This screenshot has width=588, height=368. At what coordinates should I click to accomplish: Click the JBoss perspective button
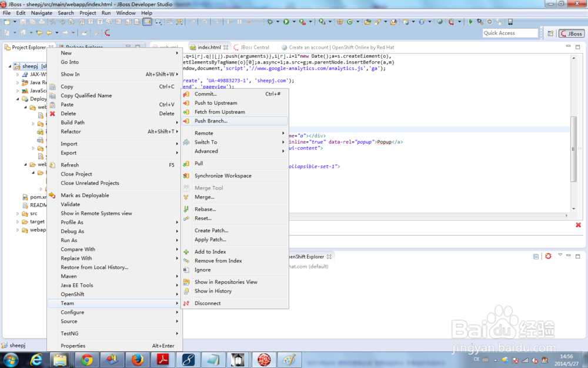[572, 34]
